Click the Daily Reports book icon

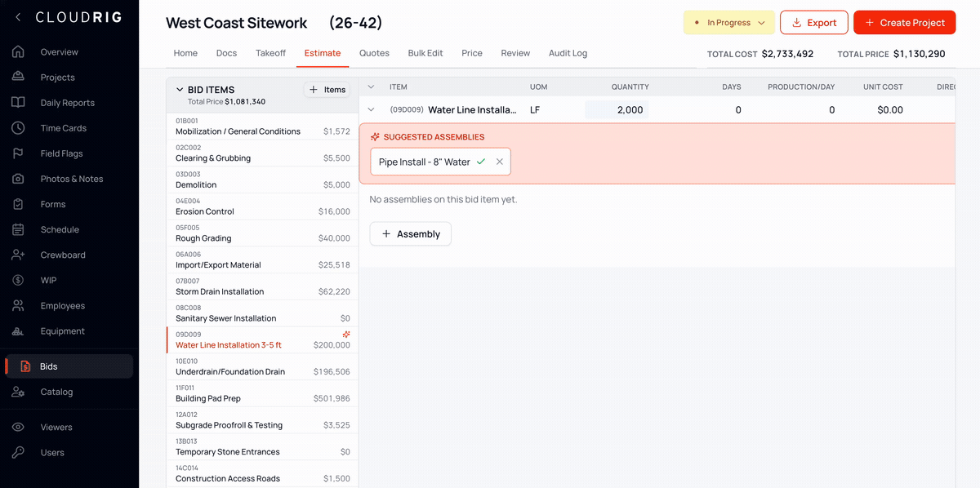click(18, 103)
